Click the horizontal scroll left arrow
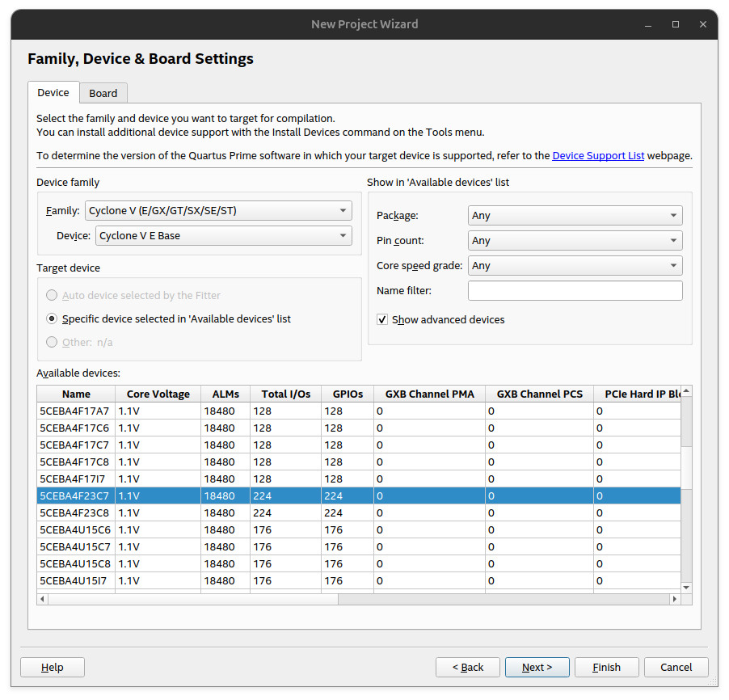729x700 pixels. pyautogui.click(x=43, y=599)
